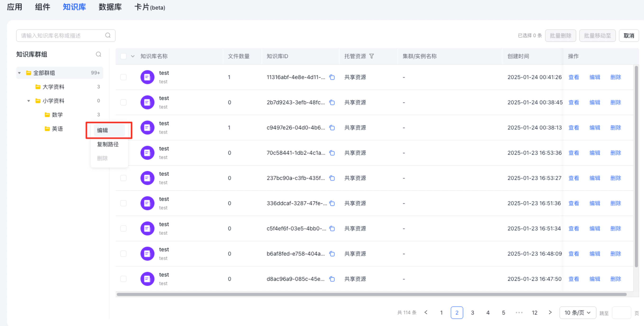Click the folder icon of 数学
Viewport: 644px width, 326px height.
click(47, 115)
